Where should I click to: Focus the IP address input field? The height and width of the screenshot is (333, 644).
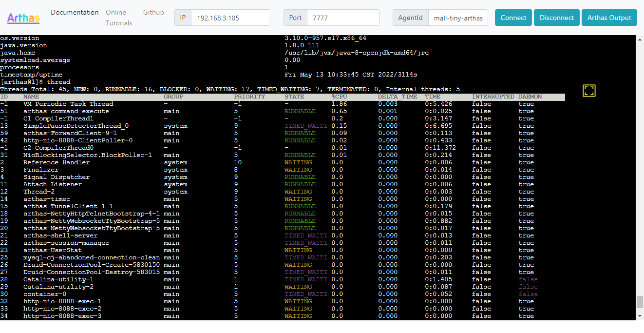(x=230, y=18)
